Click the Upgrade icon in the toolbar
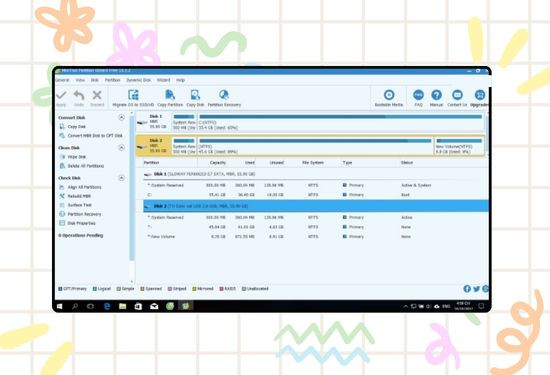This screenshot has height=375, width=550. [479, 98]
